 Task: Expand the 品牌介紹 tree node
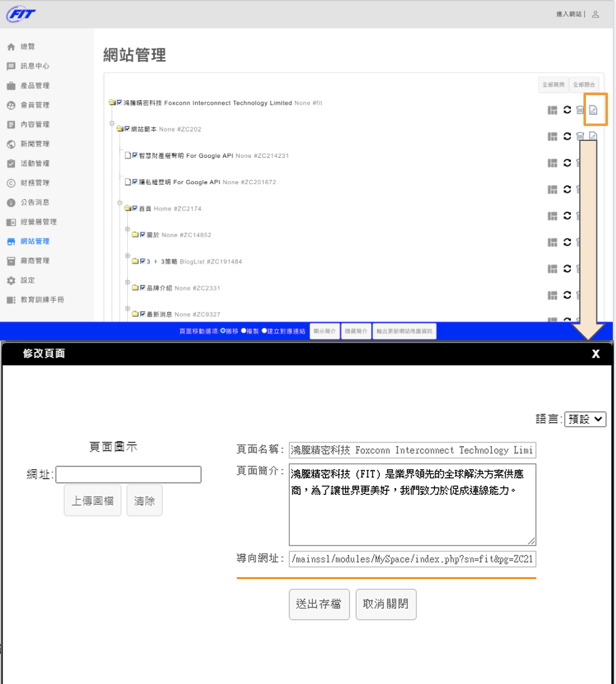[x=127, y=282]
